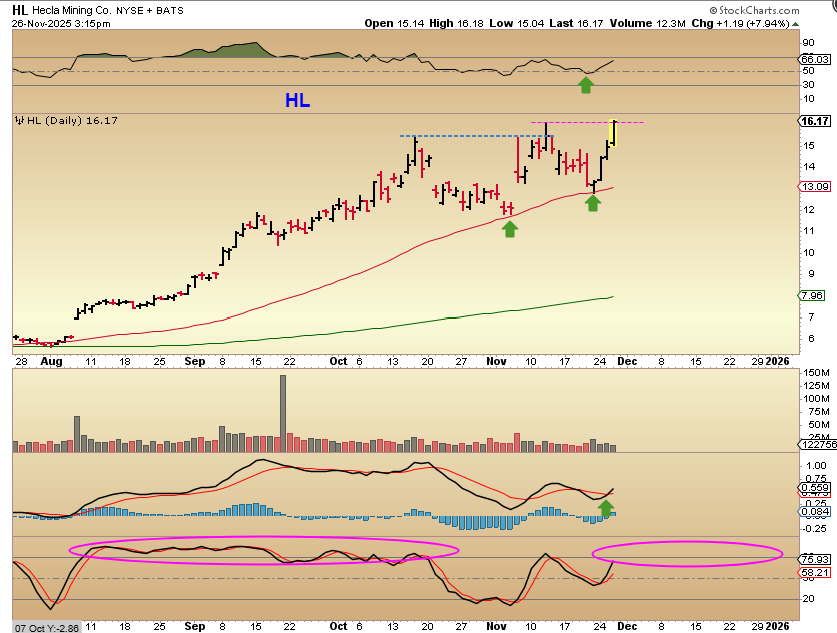Click the Aug label on price chart date axis
837x633 pixels.
51,361
